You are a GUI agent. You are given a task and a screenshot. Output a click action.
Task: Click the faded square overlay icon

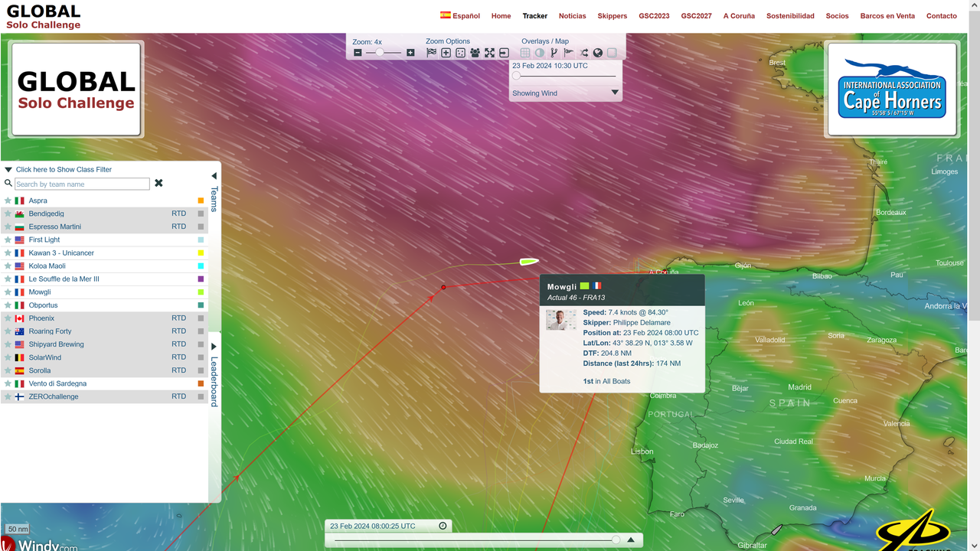[612, 53]
